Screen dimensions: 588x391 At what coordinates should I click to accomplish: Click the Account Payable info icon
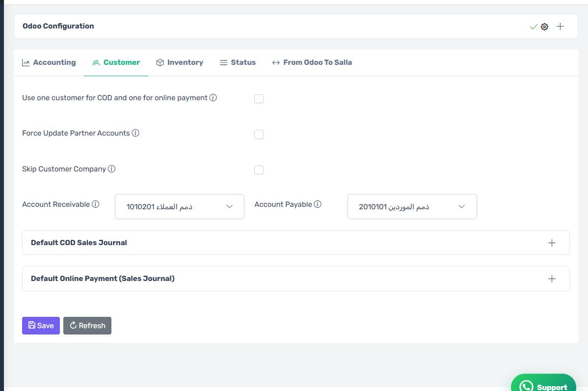coord(318,204)
